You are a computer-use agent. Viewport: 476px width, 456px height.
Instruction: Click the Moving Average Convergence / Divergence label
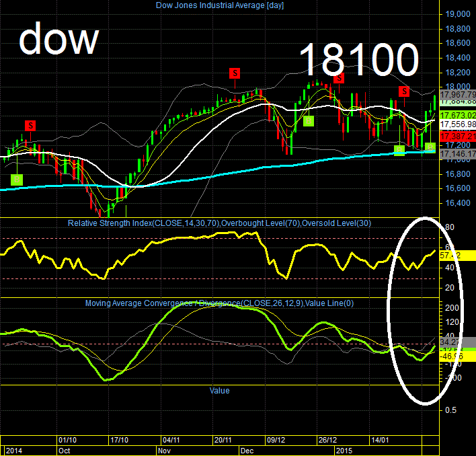coord(219,303)
